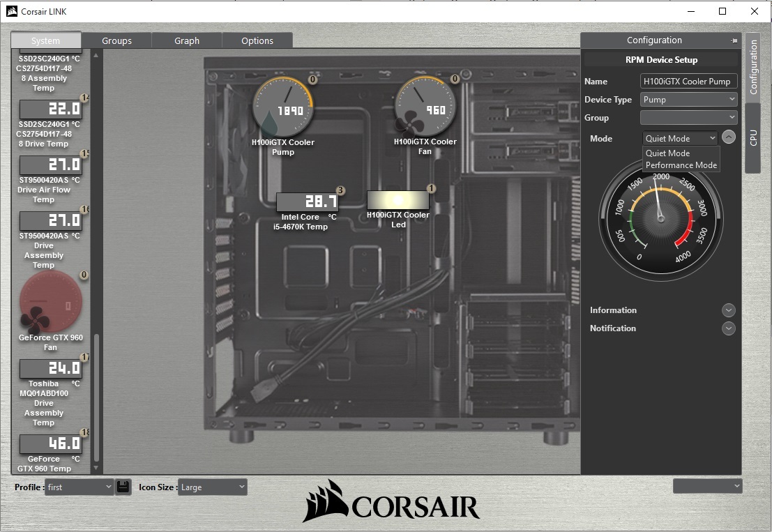Expand the Information section
This screenshot has width=772, height=532.
729,310
